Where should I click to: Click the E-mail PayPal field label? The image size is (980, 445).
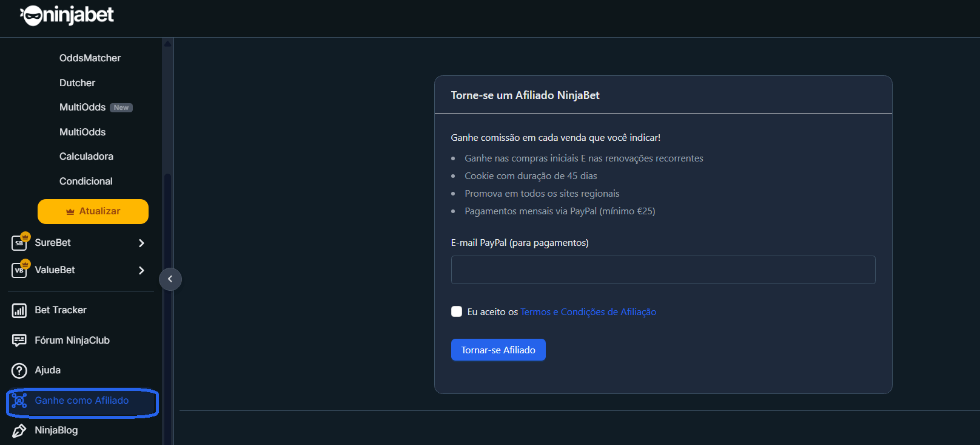(520, 243)
